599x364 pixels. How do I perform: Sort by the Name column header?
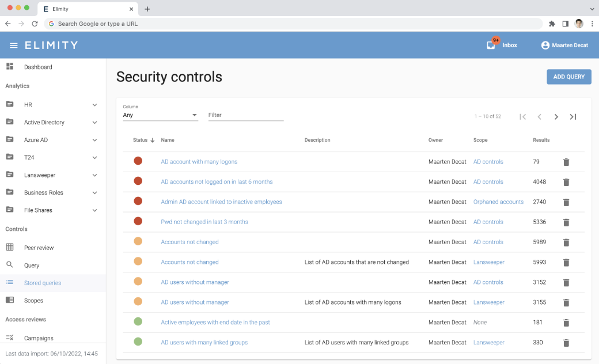pyautogui.click(x=168, y=140)
